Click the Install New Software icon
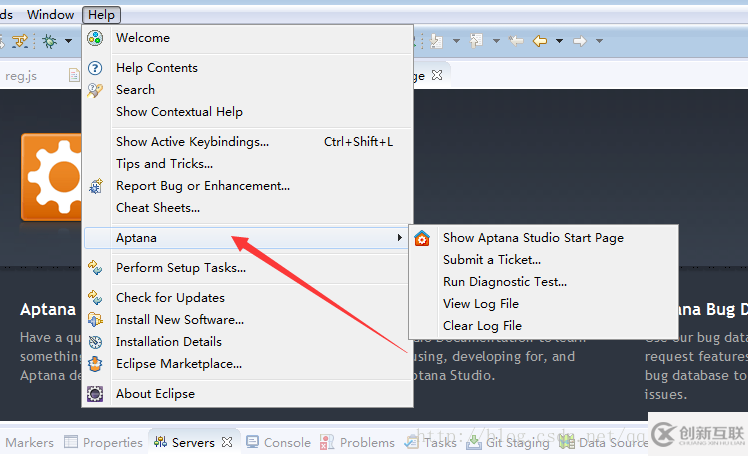This screenshot has width=748, height=456. tap(95, 320)
